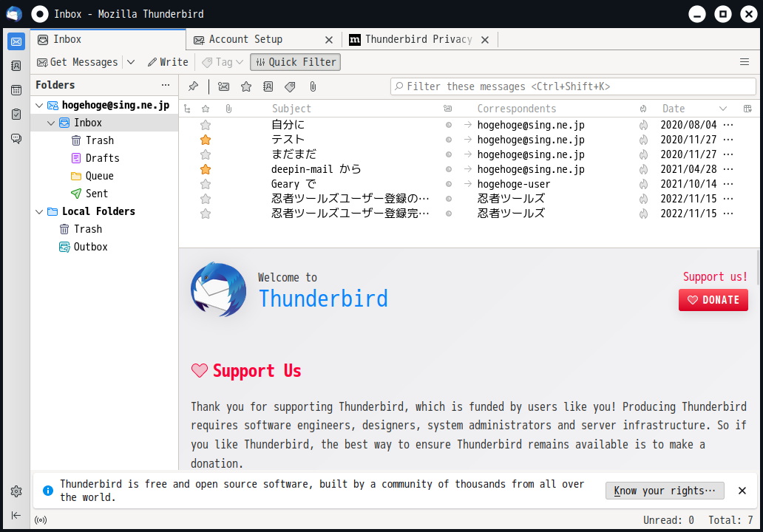Screen dimensions: 763x532
Task: Toggle Date column sort direction
Action: tap(695, 109)
